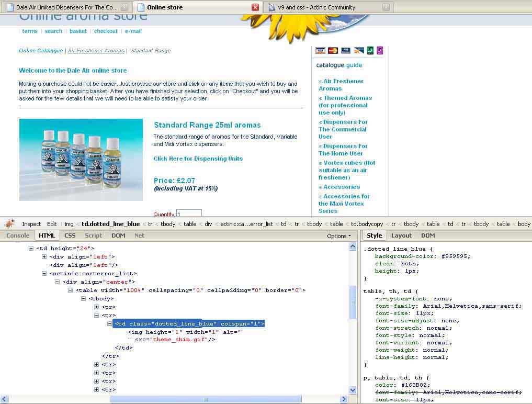Switch to the v9 and css tab
Viewport: 532px width, 404px height.
coord(316,7)
